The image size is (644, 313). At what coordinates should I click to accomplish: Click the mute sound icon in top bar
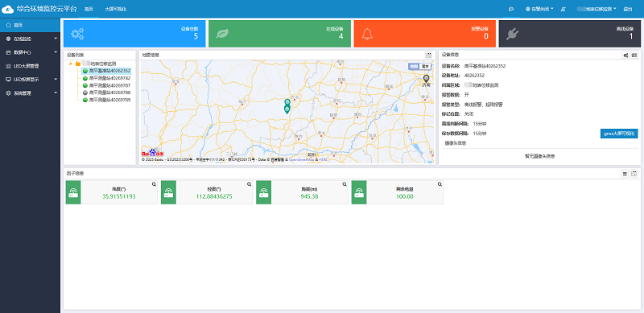pos(563,9)
